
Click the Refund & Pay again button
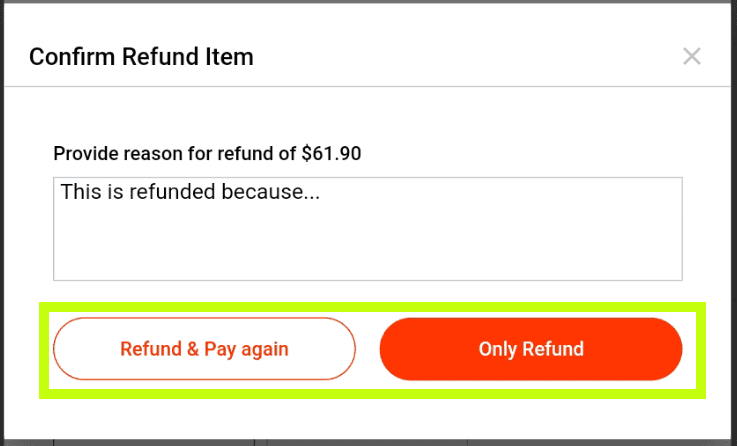204,349
